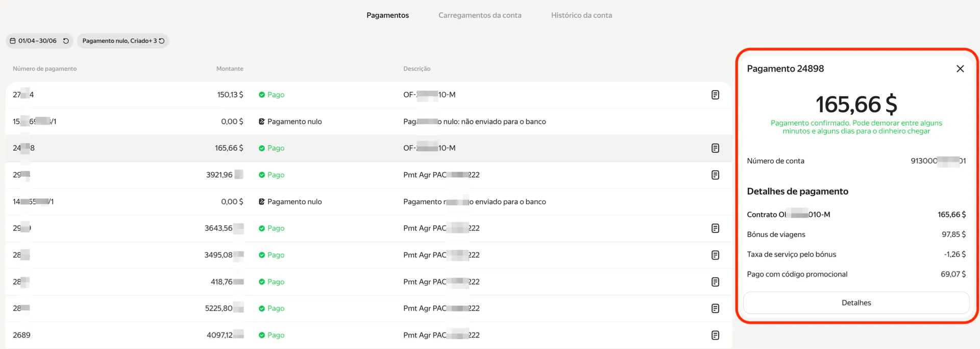Image resolution: width=980 pixels, height=349 pixels.
Task: Click green Pago check icon in 150,13 $ row
Action: coord(262,95)
